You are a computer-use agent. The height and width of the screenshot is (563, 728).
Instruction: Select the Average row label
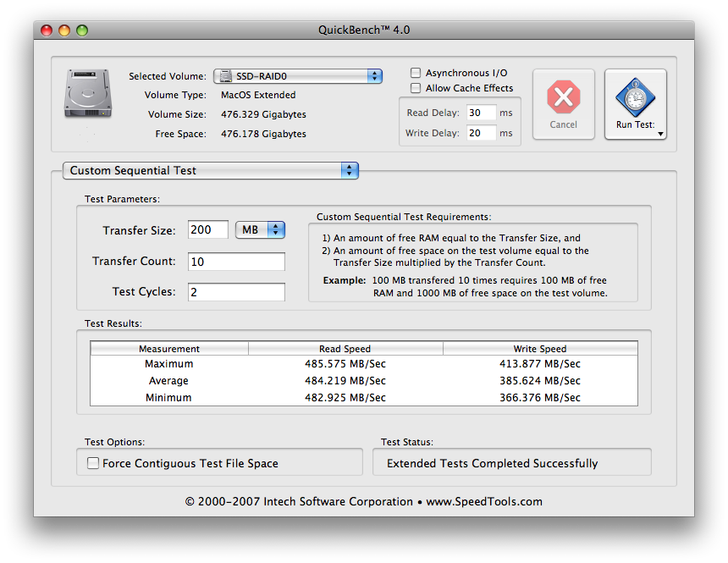[168, 381]
